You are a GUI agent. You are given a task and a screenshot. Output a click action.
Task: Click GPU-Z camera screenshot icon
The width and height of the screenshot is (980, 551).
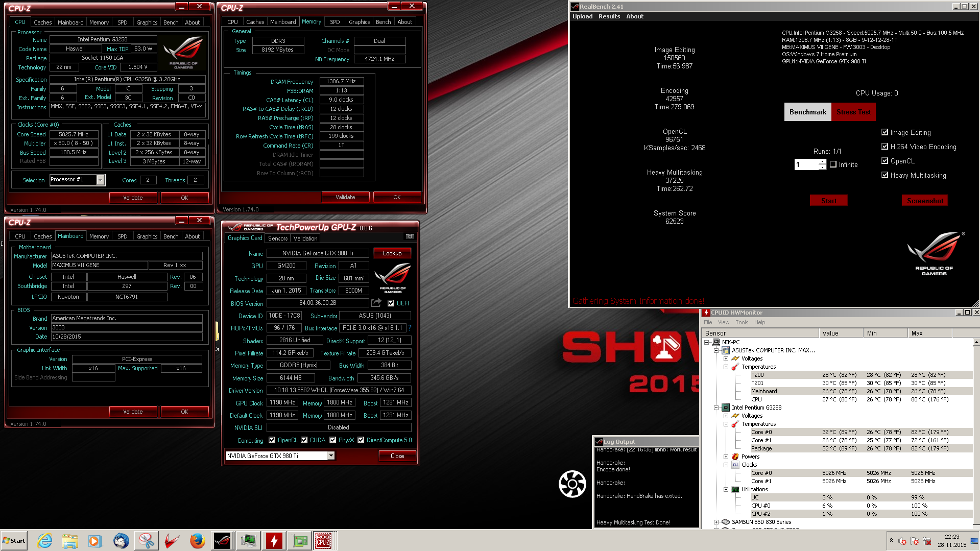[x=410, y=236]
